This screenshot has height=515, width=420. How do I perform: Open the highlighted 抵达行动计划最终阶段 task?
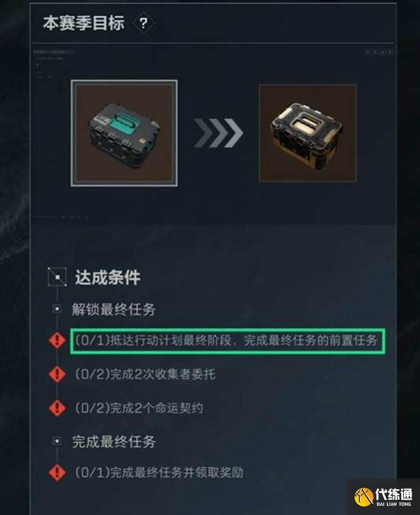228,341
